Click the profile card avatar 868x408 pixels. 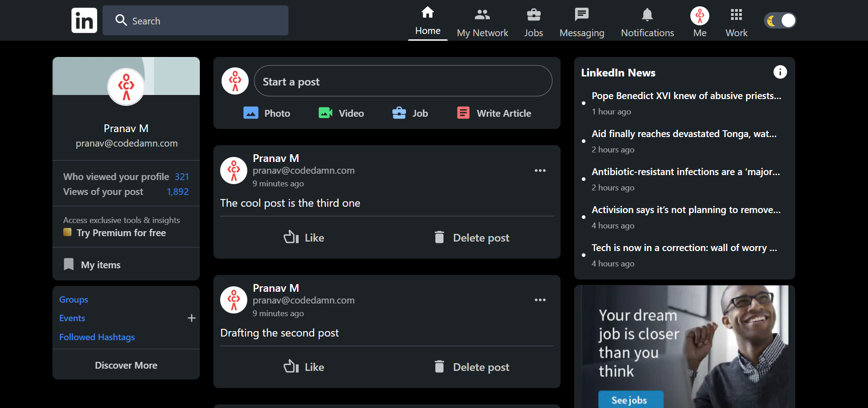(x=126, y=86)
